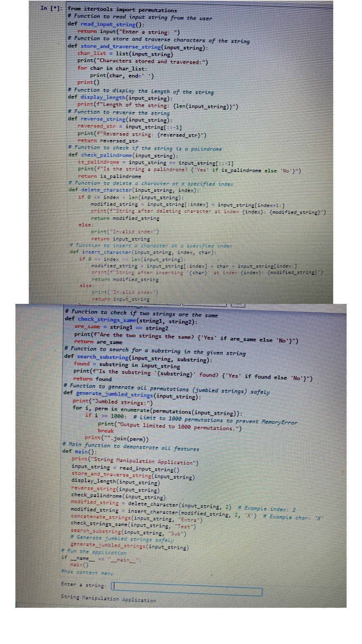Image resolution: width=362 pixels, height=644 pixels.
Task: Click the 'for i, perm in enumerate' loop line
Action: coord(158,411)
